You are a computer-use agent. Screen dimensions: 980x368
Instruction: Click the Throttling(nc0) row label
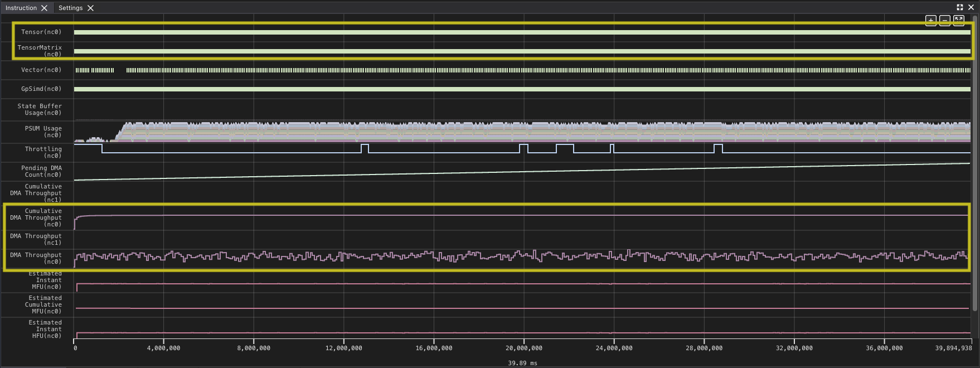click(x=43, y=152)
